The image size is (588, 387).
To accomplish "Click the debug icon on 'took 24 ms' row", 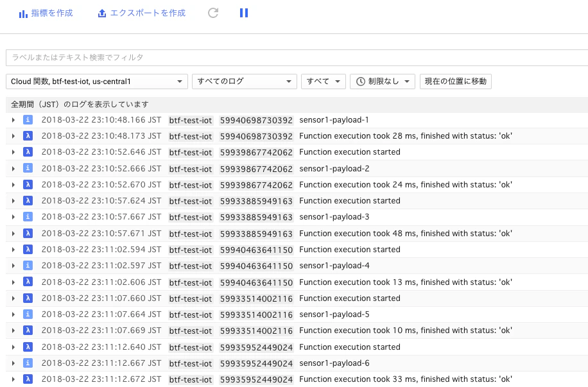I will tap(28, 184).
